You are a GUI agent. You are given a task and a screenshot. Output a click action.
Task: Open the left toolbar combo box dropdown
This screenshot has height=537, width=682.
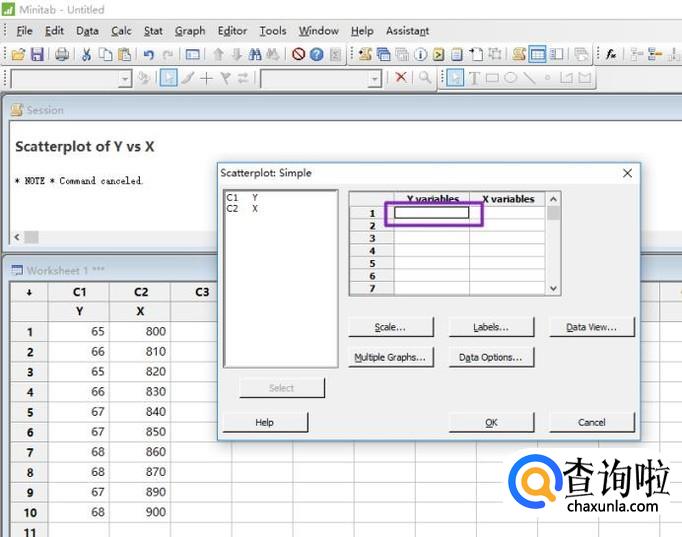tap(125, 80)
